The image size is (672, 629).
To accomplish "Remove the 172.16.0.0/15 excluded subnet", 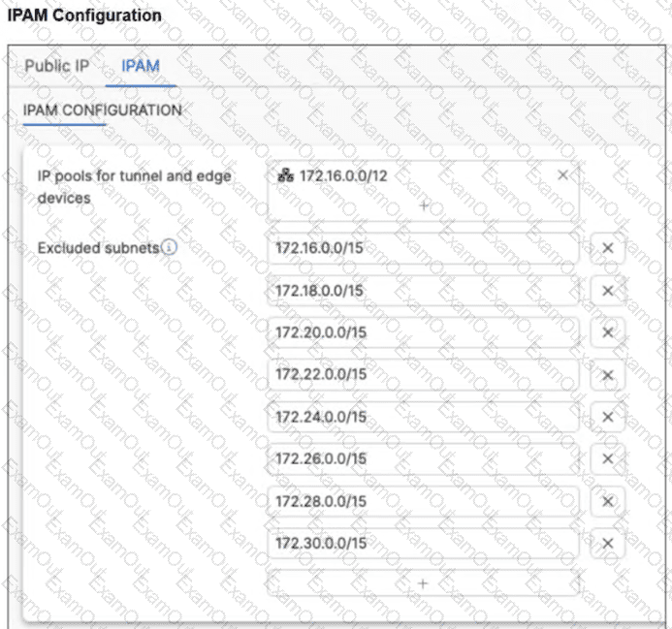I will (x=607, y=248).
